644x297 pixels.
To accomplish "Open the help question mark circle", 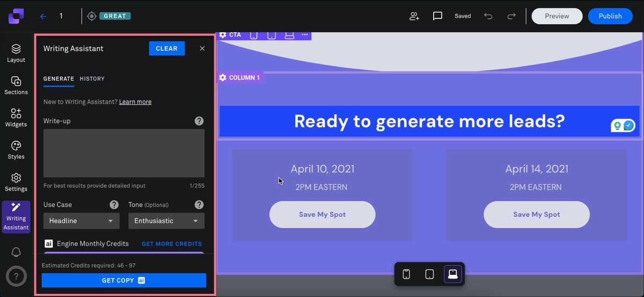I will pos(16,277).
